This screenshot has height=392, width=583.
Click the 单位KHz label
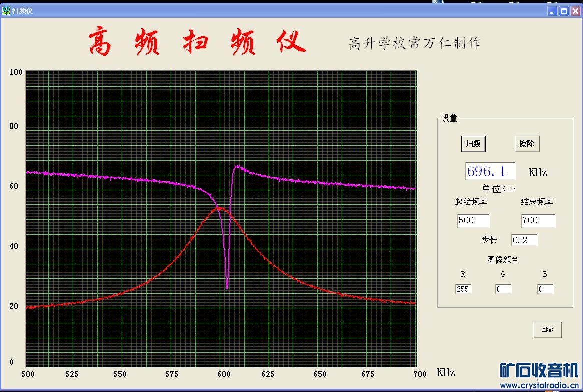click(x=499, y=189)
